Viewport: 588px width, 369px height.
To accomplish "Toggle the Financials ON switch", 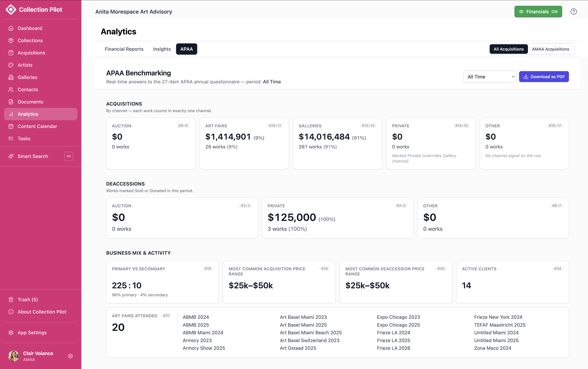I will tap(538, 12).
